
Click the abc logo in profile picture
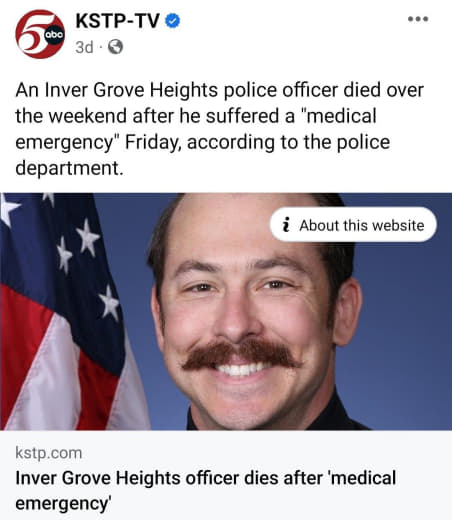(54, 34)
